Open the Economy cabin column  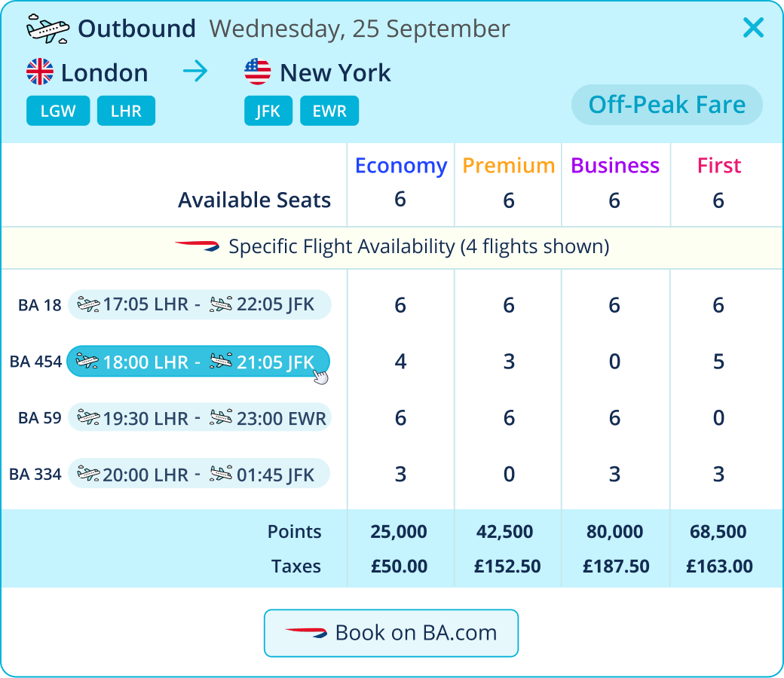pyautogui.click(x=400, y=166)
